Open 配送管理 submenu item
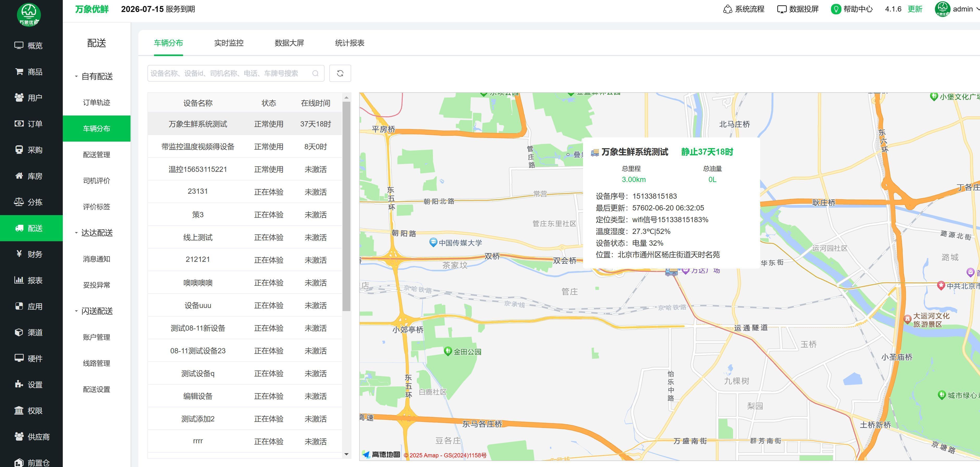 coord(97,155)
